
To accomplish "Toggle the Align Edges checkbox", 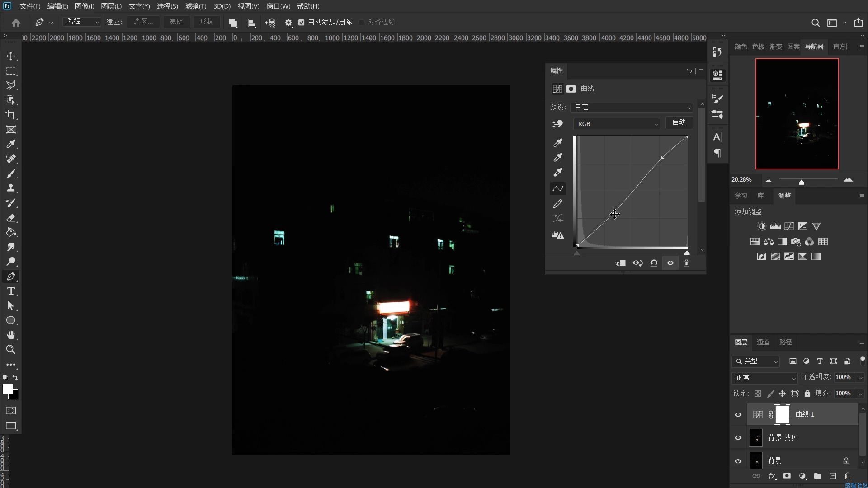I will (x=361, y=22).
